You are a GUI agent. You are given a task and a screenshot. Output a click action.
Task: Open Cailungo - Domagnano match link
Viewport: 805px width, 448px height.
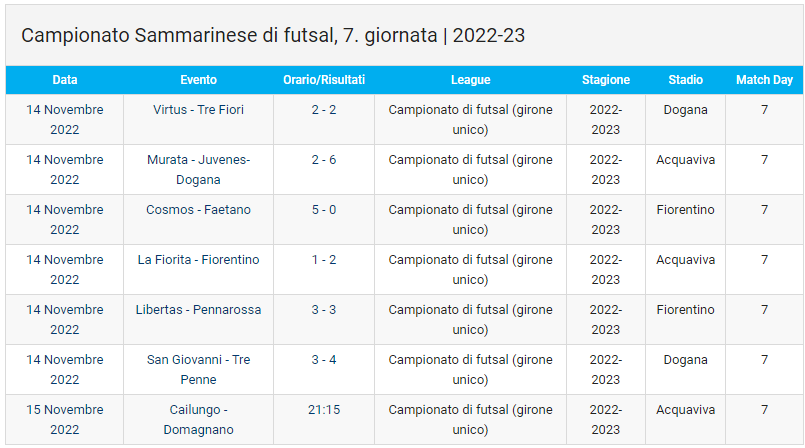(198, 419)
